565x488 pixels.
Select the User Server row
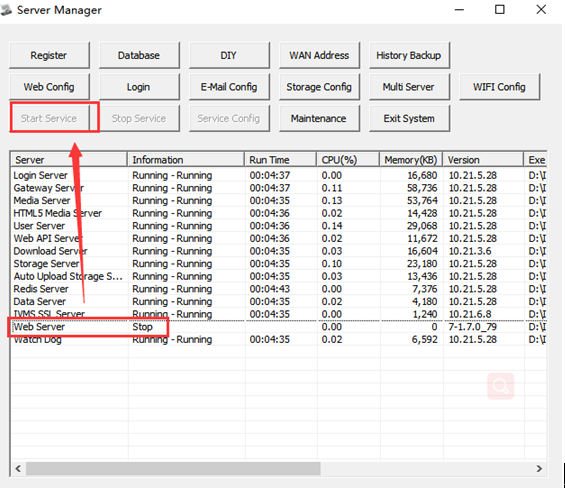pyautogui.click(x=279, y=226)
